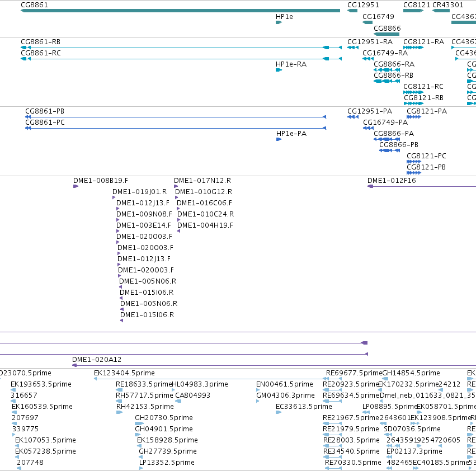The width and height of the screenshot is (476, 471).
Task: Select the GH27739.5prime EST label
Action: pyautogui.click(x=168, y=452)
